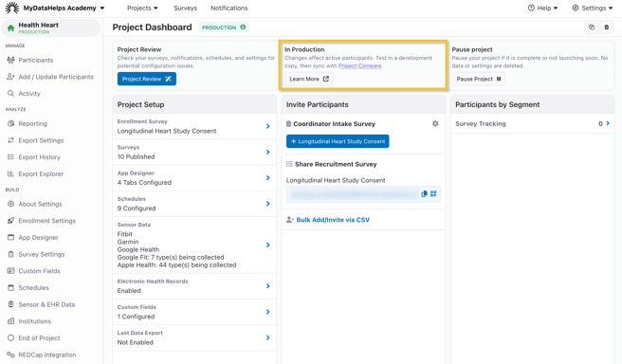Open the Projects menu
This screenshot has height=364, width=622.
coord(142,8)
